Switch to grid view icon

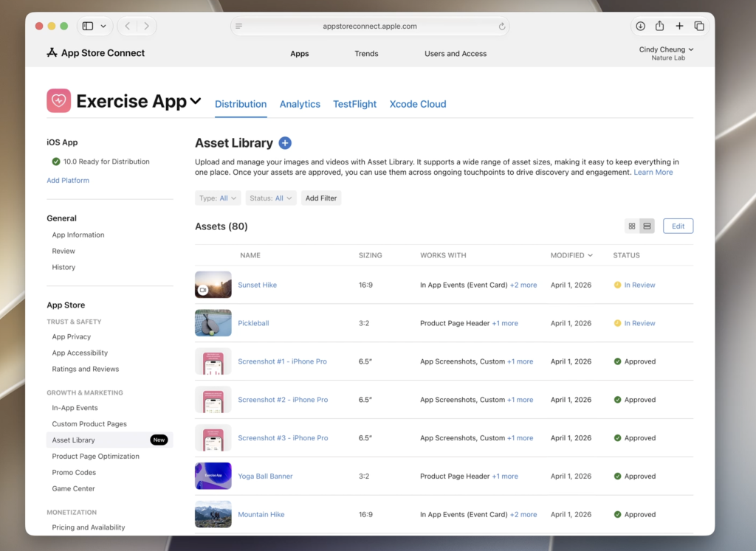tap(632, 226)
